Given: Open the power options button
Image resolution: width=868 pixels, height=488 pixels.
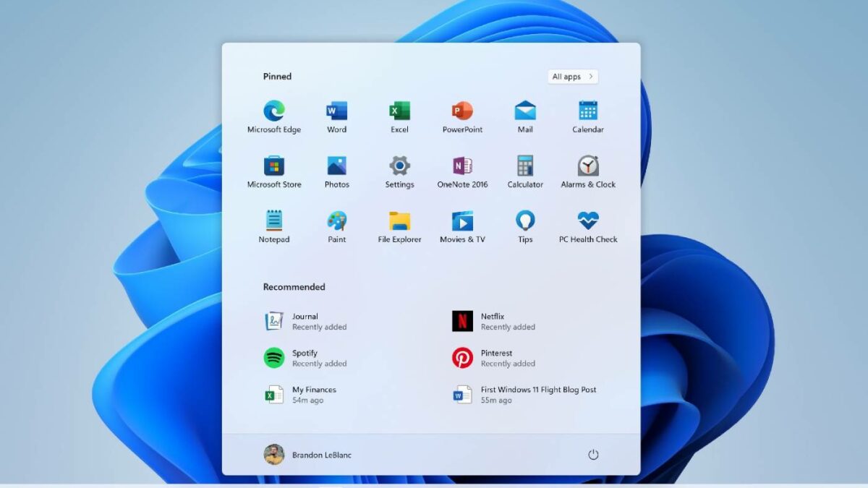Looking at the screenshot, I should coord(593,455).
